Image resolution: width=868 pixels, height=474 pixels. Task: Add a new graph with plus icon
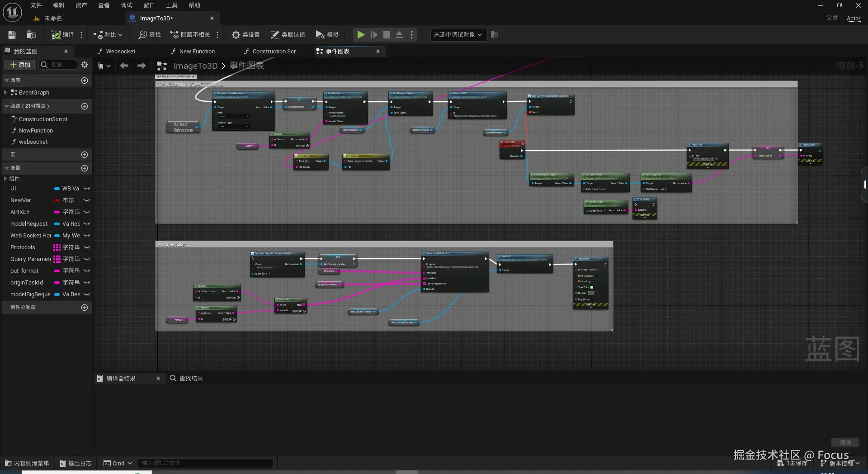(84, 81)
